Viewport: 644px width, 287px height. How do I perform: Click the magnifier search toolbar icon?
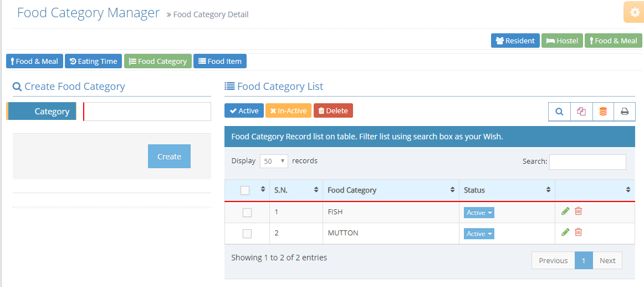pyautogui.click(x=559, y=112)
